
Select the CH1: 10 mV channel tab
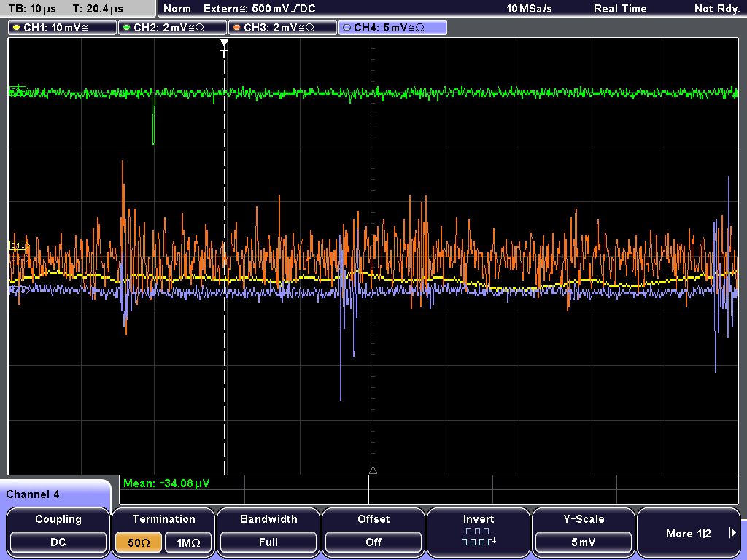point(63,28)
